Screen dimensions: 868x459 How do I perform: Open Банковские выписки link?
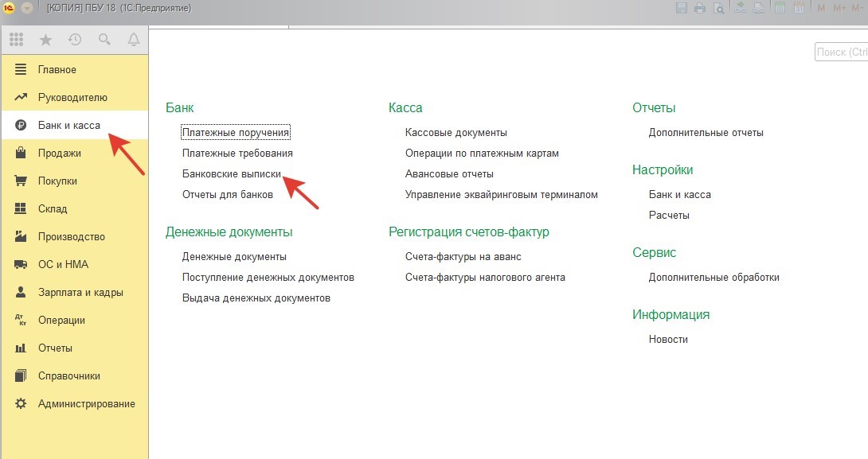click(x=231, y=173)
